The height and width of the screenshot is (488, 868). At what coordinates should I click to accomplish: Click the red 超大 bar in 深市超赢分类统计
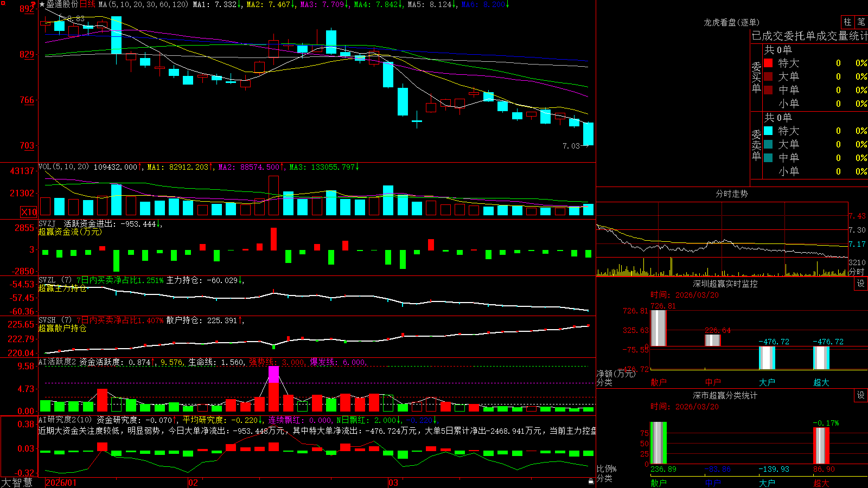[821, 446]
